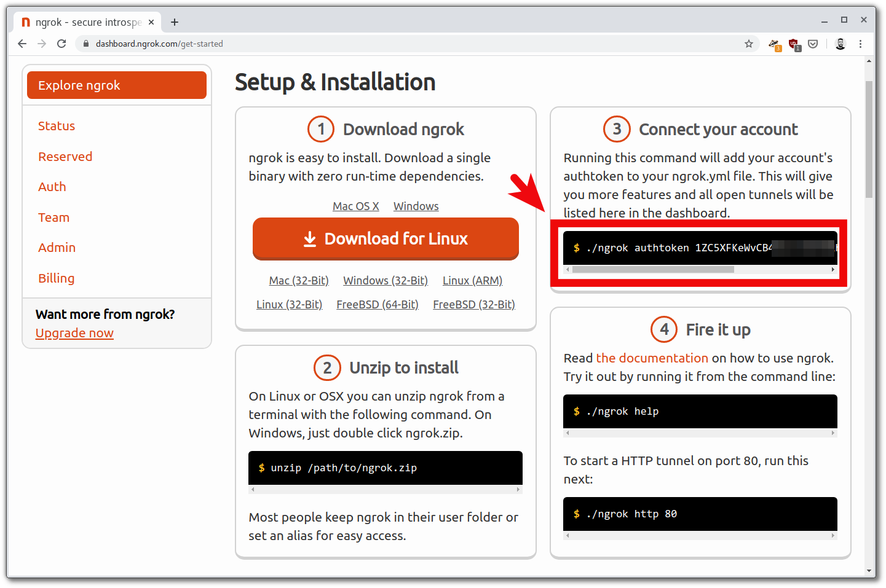Click Download for Linux button
This screenshot has height=588, width=886.
(x=386, y=238)
